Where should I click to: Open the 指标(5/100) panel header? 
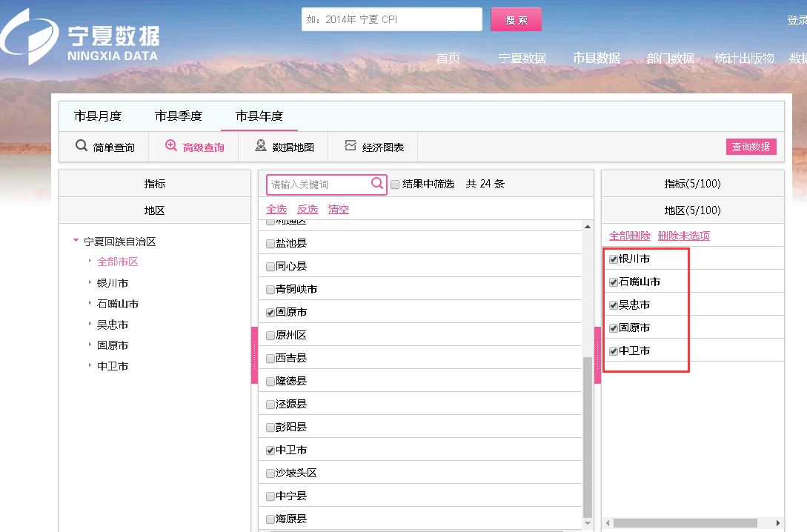pyautogui.click(x=693, y=184)
